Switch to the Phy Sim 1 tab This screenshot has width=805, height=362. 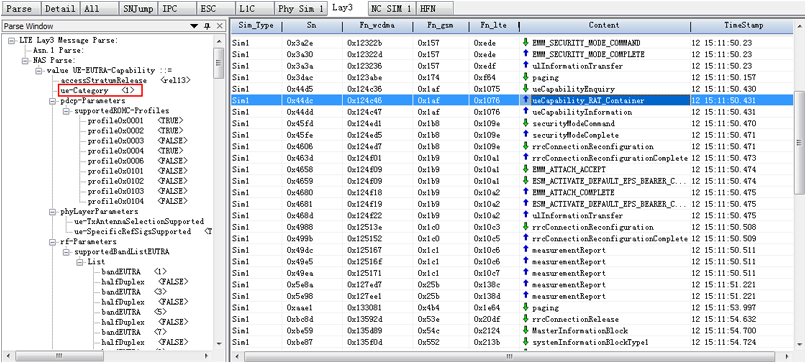(x=300, y=9)
